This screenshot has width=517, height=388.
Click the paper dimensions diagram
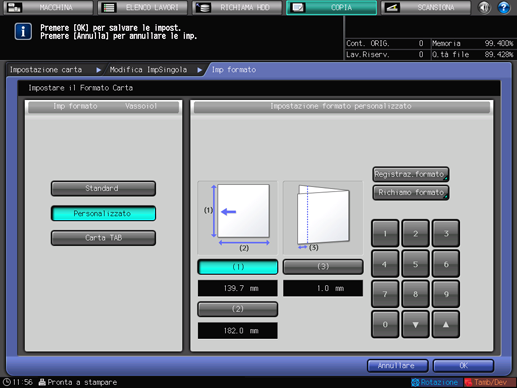pyautogui.click(x=237, y=218)
